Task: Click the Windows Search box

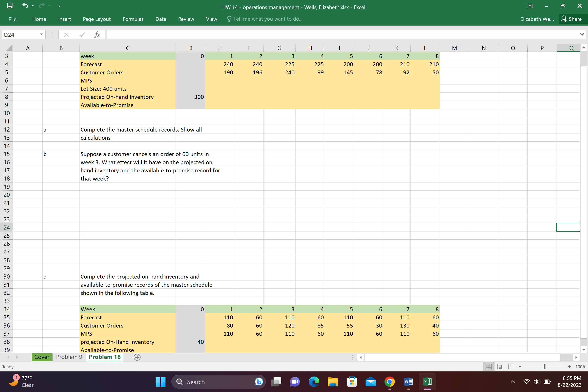Action: click(x=218, y=382)
